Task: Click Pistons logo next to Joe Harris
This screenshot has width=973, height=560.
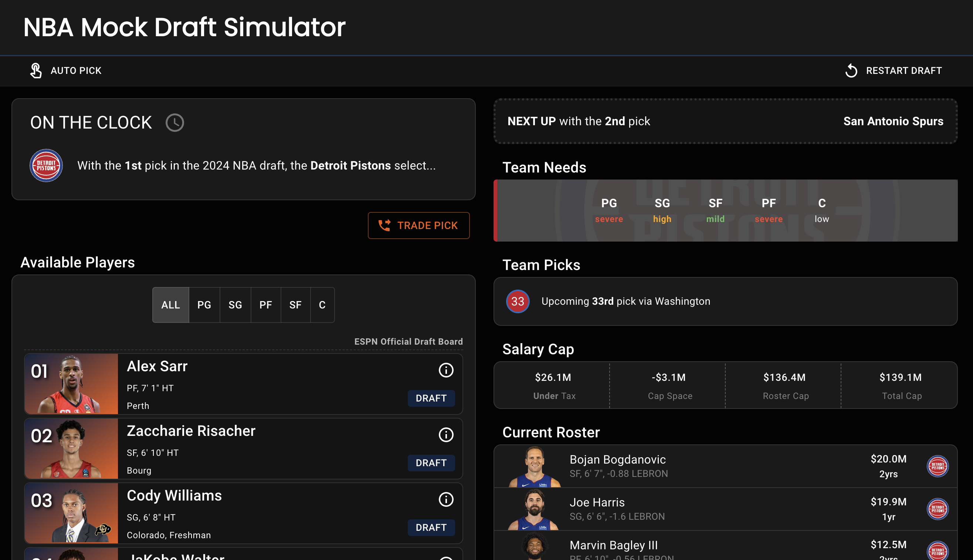Action: pos(937,509)
